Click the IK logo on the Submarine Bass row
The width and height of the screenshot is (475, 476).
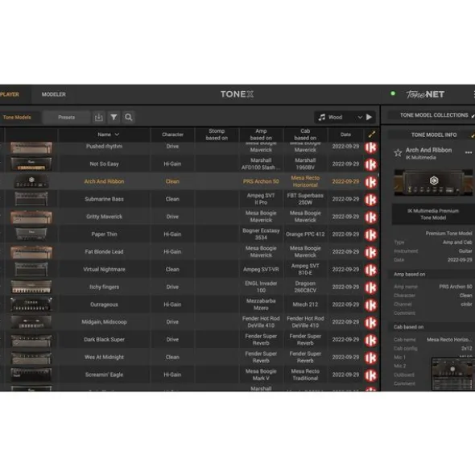pos(371,200)
